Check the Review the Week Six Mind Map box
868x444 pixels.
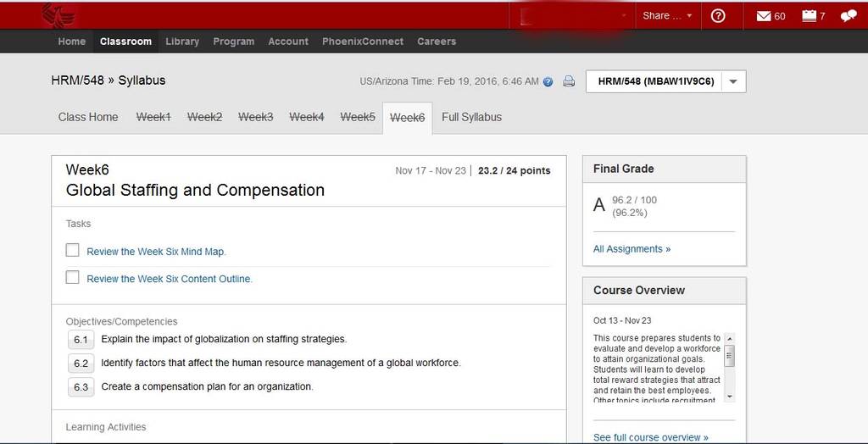(x=73, y=250)
